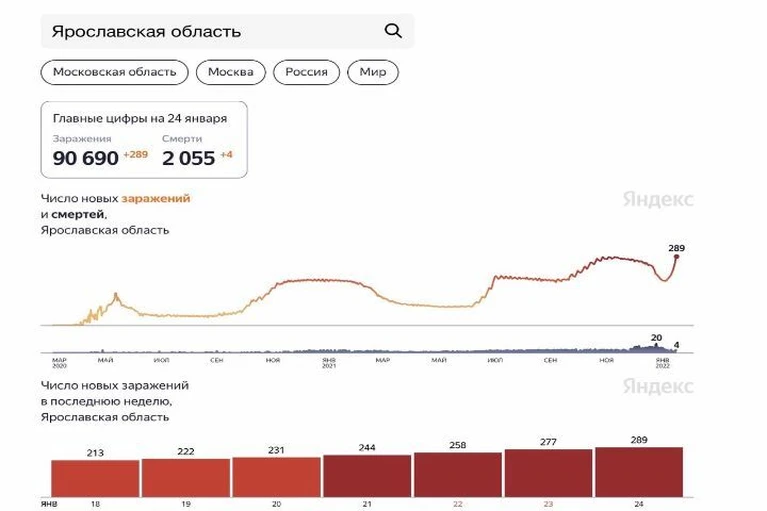Click the 2 055 deaths total figure
This screenshot has height=511, width=767.
(x=188, y=158)
